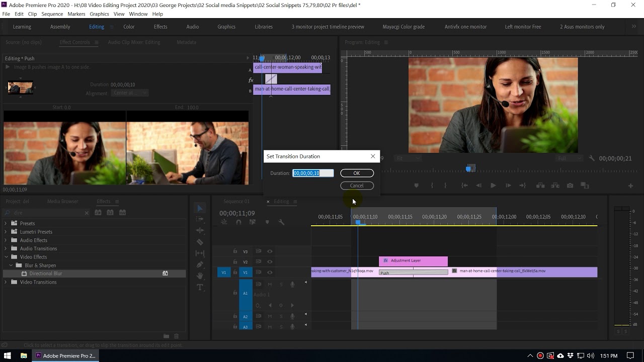644x362 pixels.
Task: Open Program monitor settings wrench
Action: [592, 158]
